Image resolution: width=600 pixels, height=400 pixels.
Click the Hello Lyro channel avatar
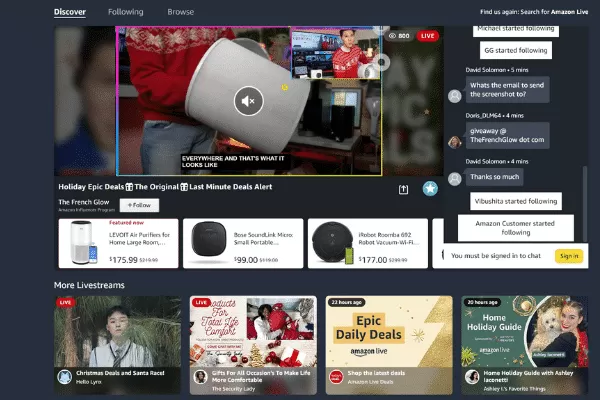[x=65, y=377]
